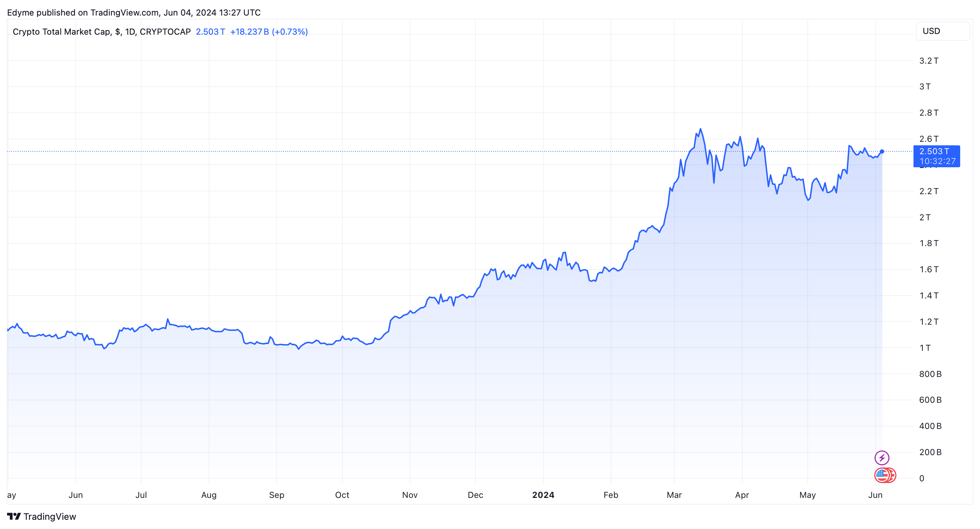Click the +18.237 B change value in legend
The image size is (980, 529).
(x=249, y=31)
